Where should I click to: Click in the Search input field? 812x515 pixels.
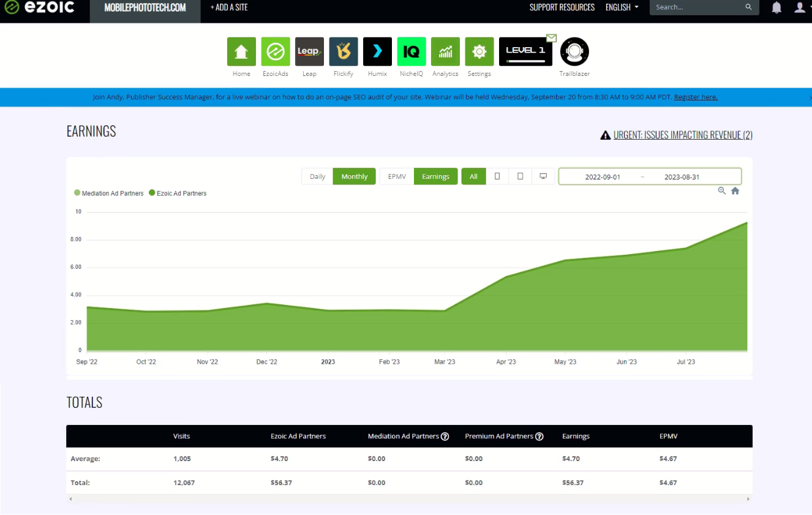click(697, 7)
